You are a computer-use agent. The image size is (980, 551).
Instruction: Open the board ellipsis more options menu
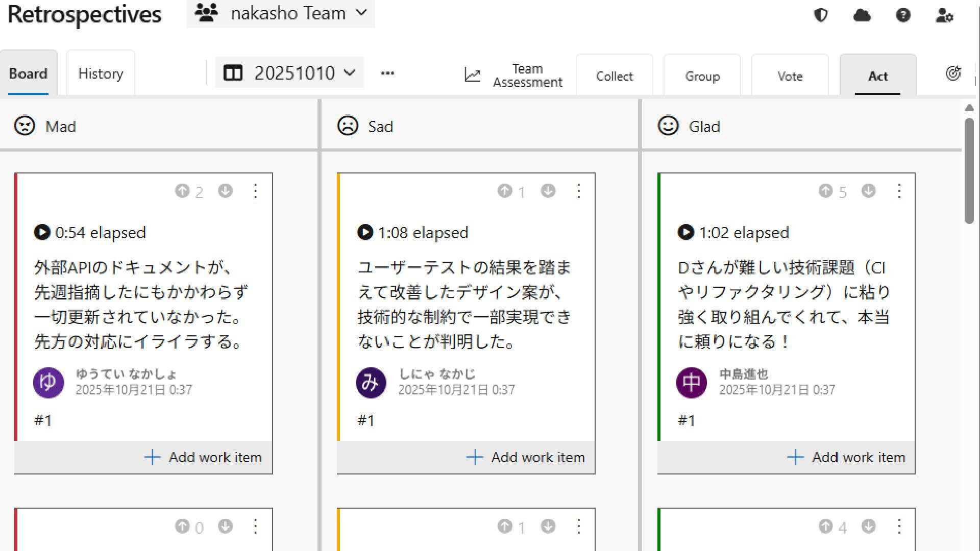(x=387, y=73)
